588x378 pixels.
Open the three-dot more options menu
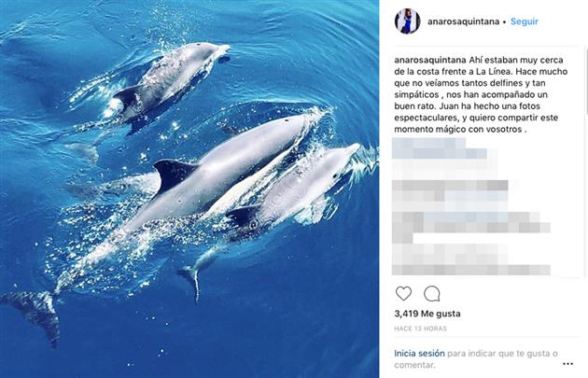pyautogui.click(x=567, y=363)
